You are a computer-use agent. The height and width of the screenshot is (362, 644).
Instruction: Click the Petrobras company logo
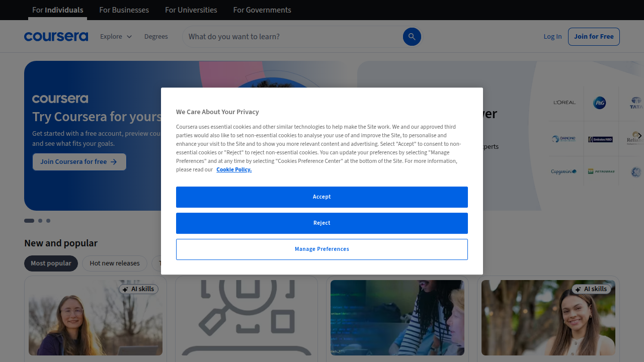tap(601, 171)
